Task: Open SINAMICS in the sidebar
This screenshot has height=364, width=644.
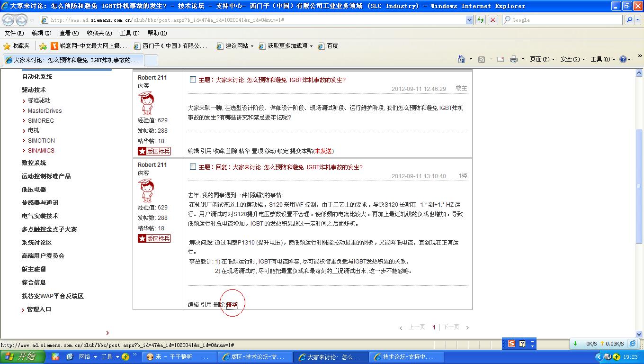Action: pyautogui.click(x=41, y=151)
